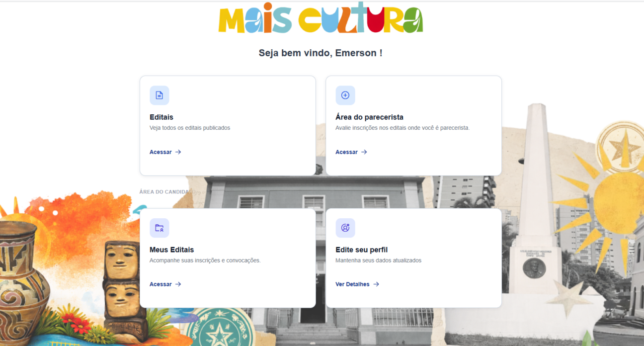Select the Meus Editais heading
The width and height of the screenshot is (644, 346).
tap(172, 250)
